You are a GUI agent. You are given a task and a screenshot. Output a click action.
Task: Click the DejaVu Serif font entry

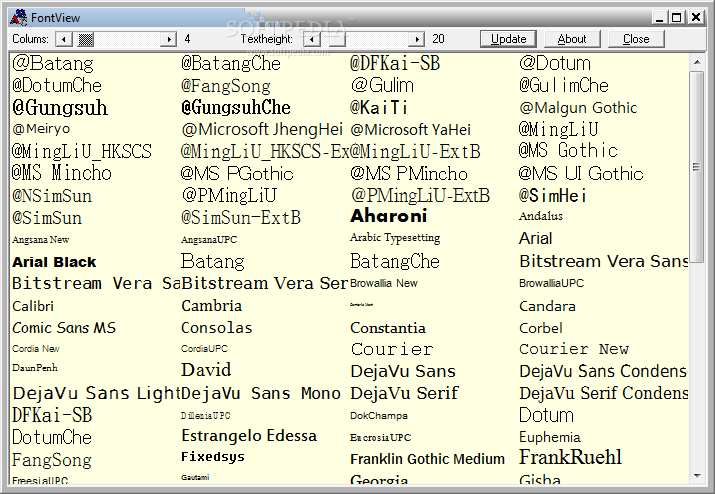click(404, 393)
